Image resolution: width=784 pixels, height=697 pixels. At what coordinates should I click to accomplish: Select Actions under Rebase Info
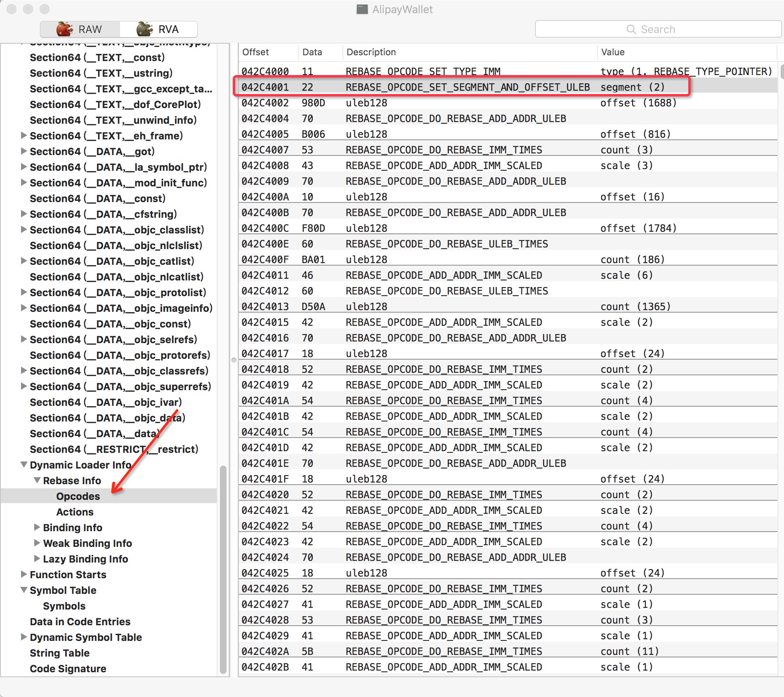coord(75,512)
